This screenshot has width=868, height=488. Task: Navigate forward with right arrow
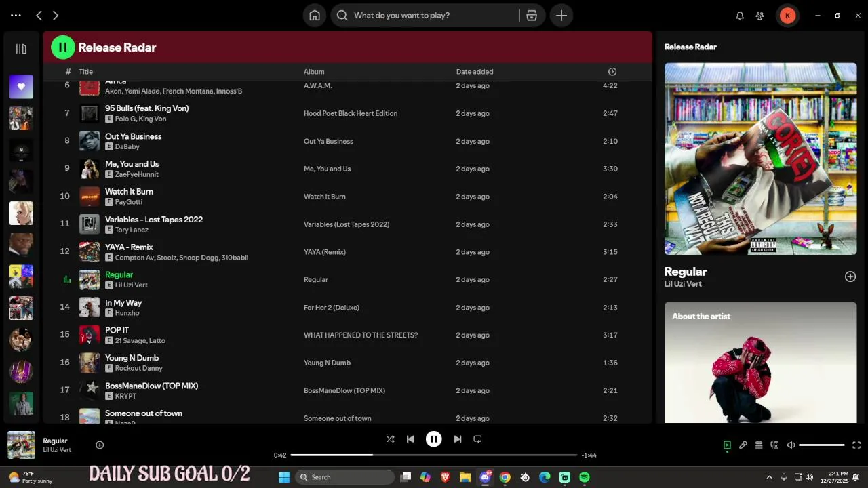(x=56, y=15)
